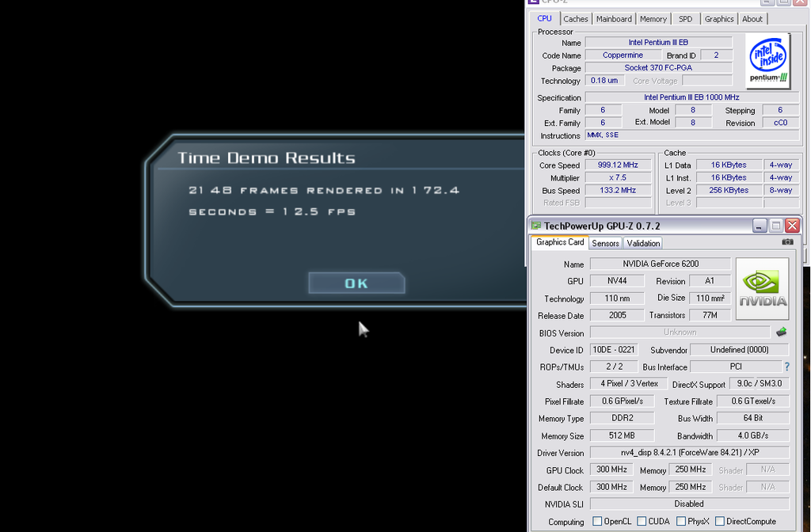Select the CPU tab in CPU-Z

(545, 19)
